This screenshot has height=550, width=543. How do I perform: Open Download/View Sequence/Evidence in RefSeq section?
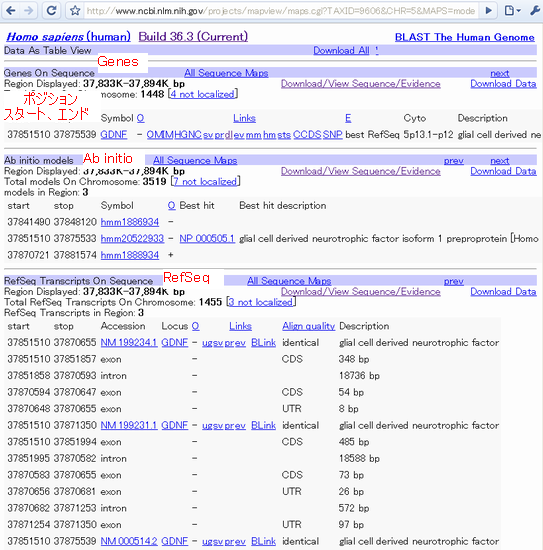pyautogui.click(x=361, y=291)
